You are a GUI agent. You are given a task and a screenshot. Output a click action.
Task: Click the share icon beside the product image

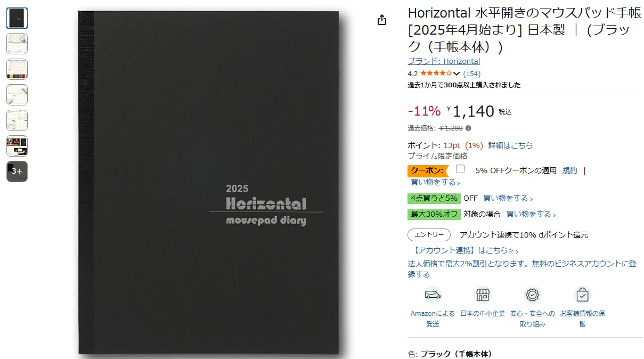(381, 20)
